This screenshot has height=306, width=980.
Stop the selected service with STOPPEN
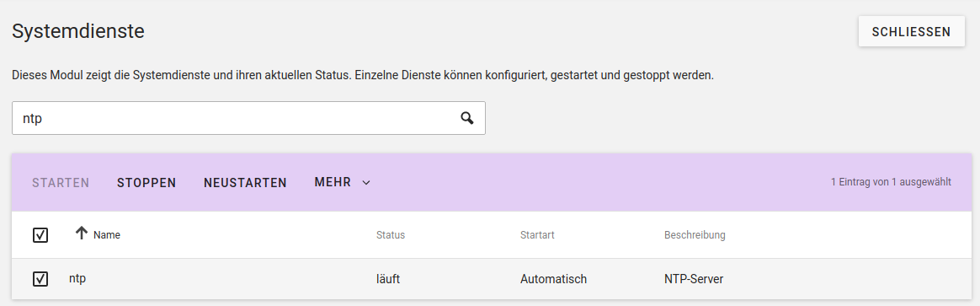point(146,183)
